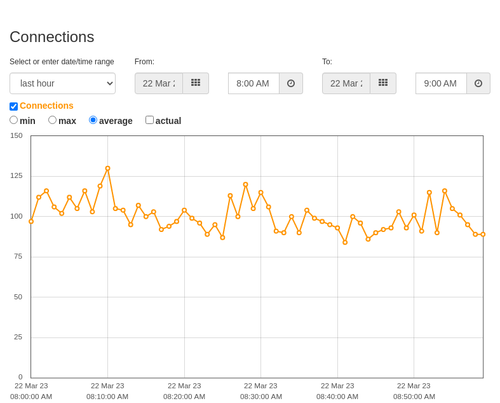Select the min radio button
Viewport: 500px width, 403px height.
tap(14, 120)
